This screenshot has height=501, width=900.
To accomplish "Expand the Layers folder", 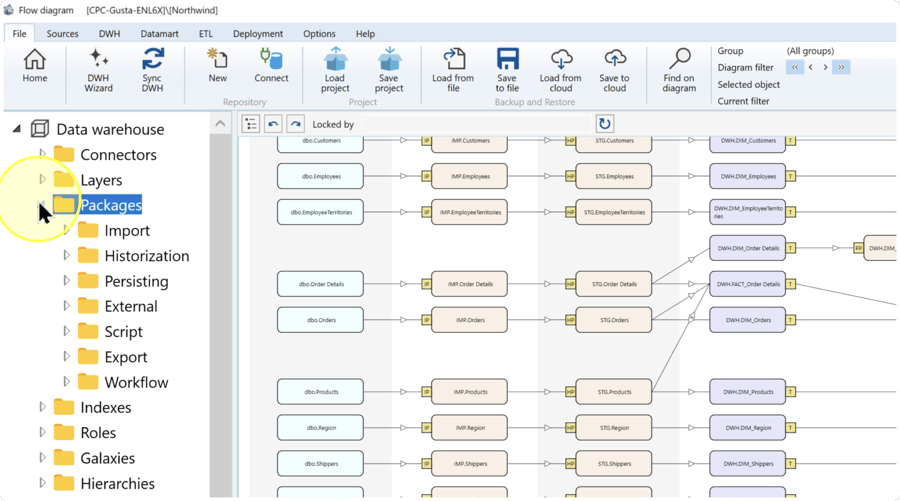I will click(42, 179).
